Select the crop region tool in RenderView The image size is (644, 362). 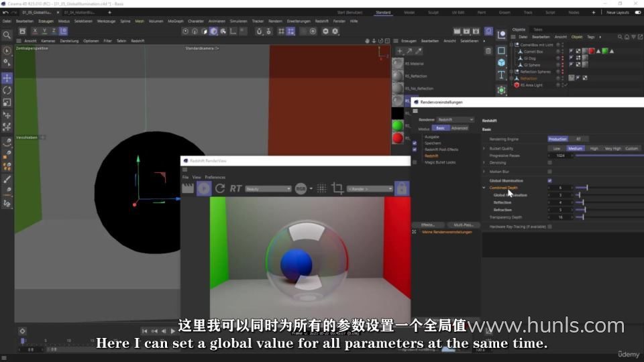point(337,188)
